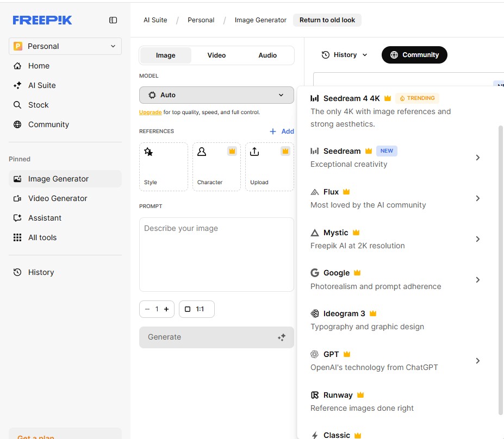Switch to Community view toggle
The height and width of the screenshot is (439, 504).
click(x=414, y=55)
